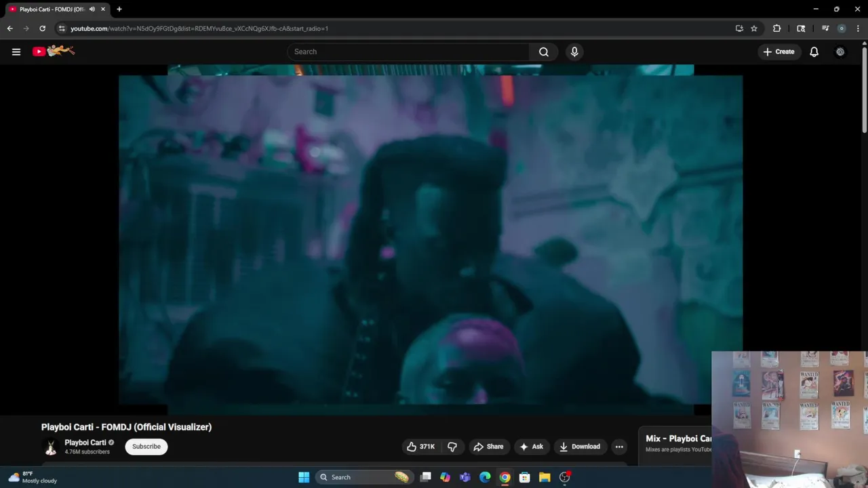Mute tab via speaker icon on tab

pyautogui.click(x=92, y=9)
